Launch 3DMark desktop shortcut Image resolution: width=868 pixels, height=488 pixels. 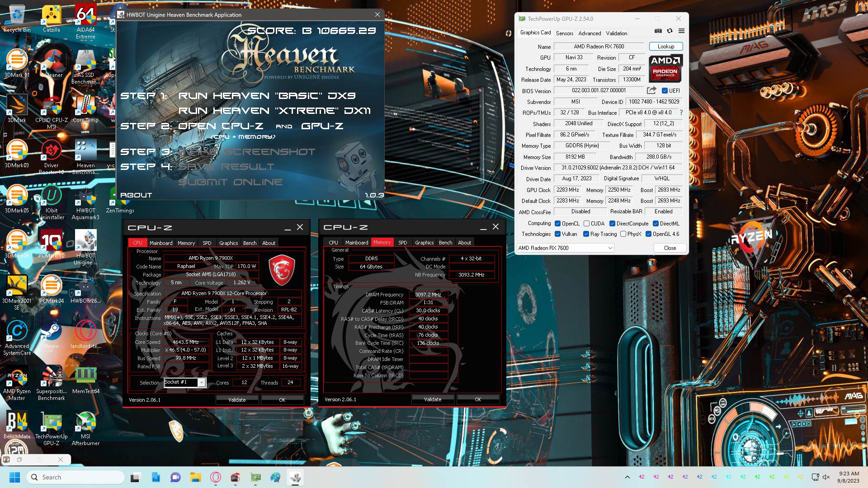[x=17, y=109]
